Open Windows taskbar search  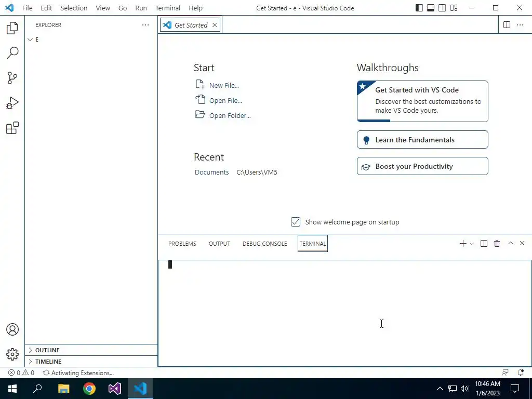[37, 389]
